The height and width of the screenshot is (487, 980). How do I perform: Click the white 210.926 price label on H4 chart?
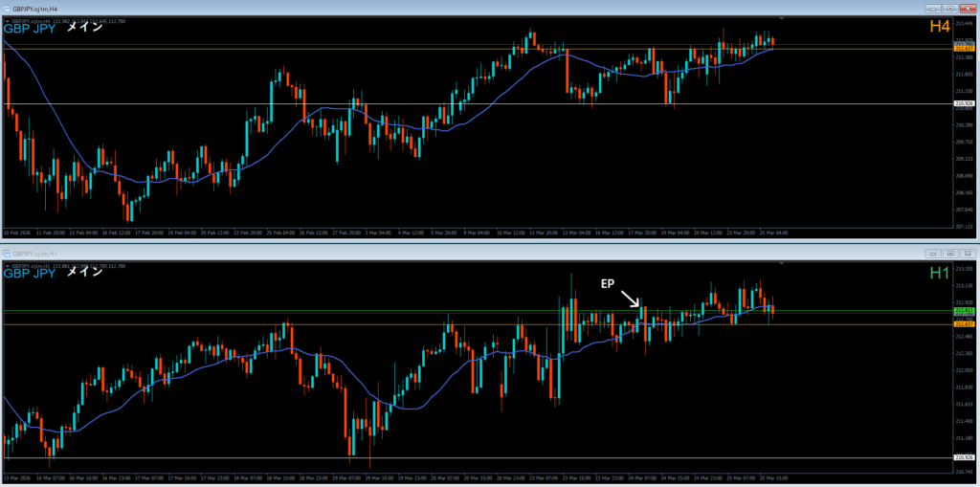(x=963, y=103)
